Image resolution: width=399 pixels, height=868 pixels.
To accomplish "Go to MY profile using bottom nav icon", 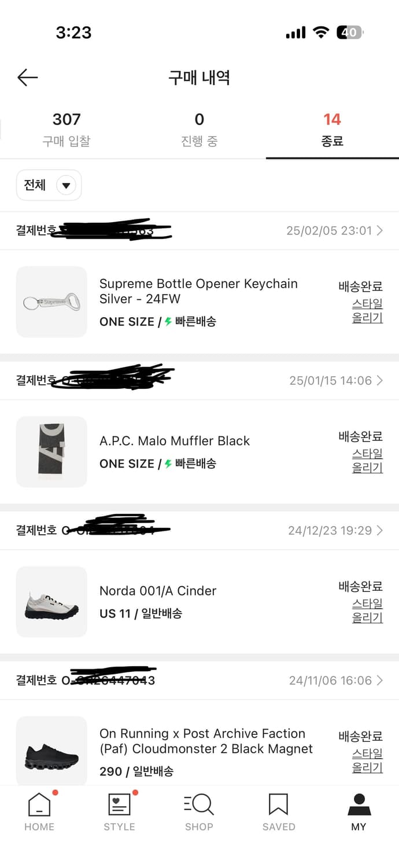I will [359, 810].
